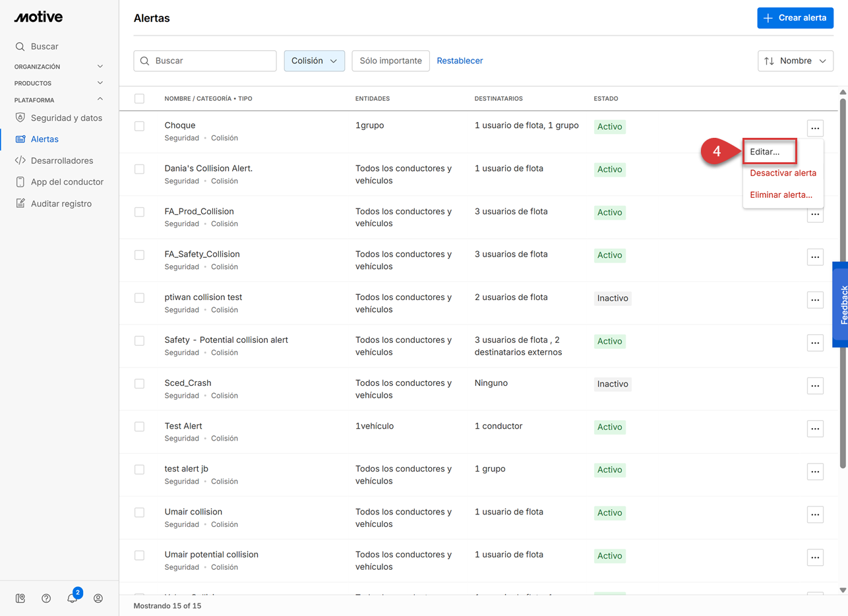Open the Nombre sort dropdown
The image size is (848, 616).
(x=795, y=61)
